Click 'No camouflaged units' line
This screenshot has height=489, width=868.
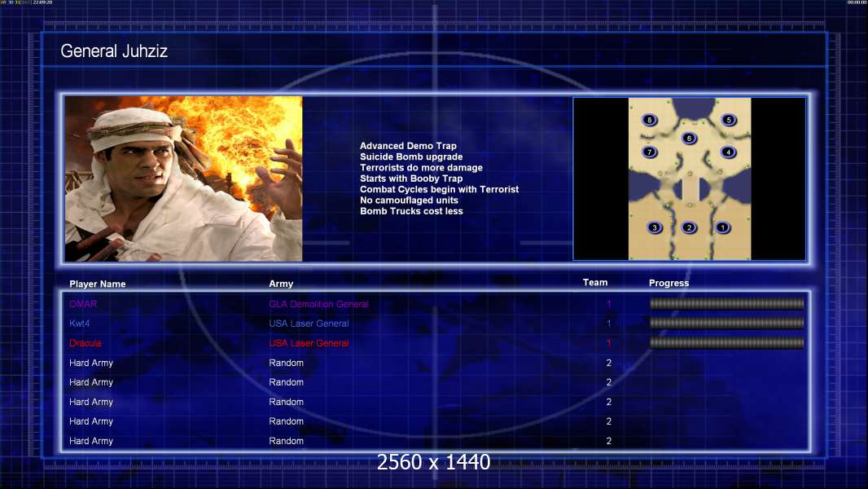click(x=409, y=200)
